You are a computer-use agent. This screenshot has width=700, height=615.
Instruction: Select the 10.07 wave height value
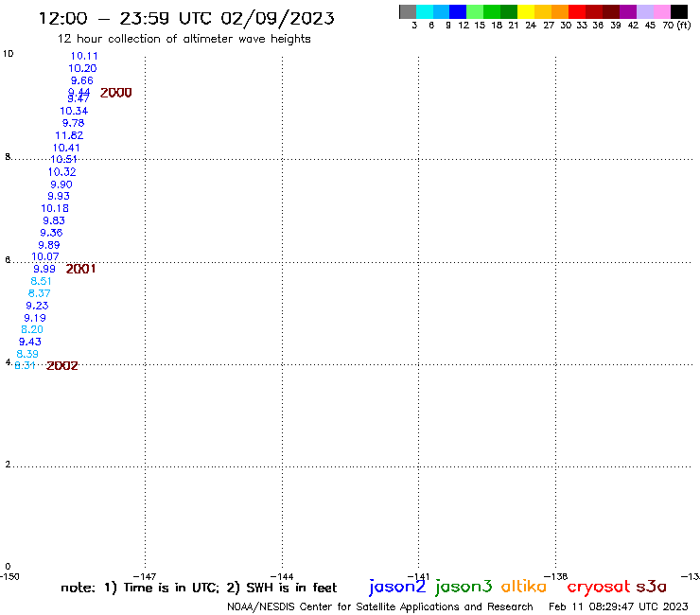point(45,256)
